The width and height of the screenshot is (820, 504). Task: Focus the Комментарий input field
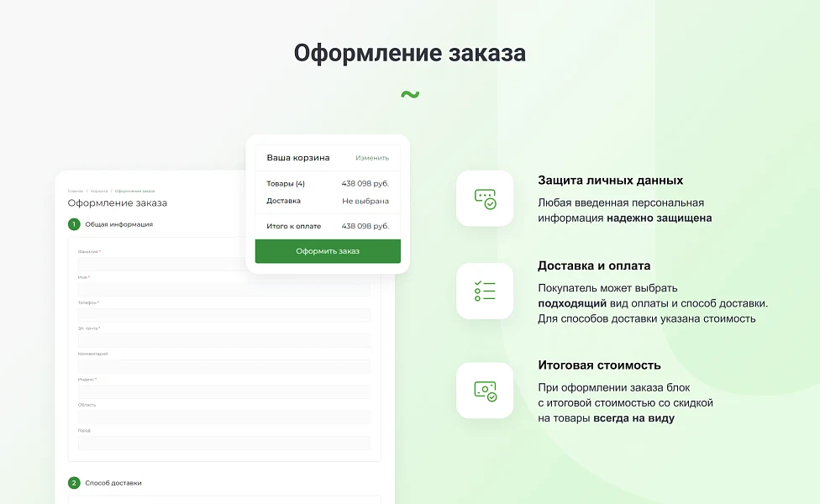223,366
